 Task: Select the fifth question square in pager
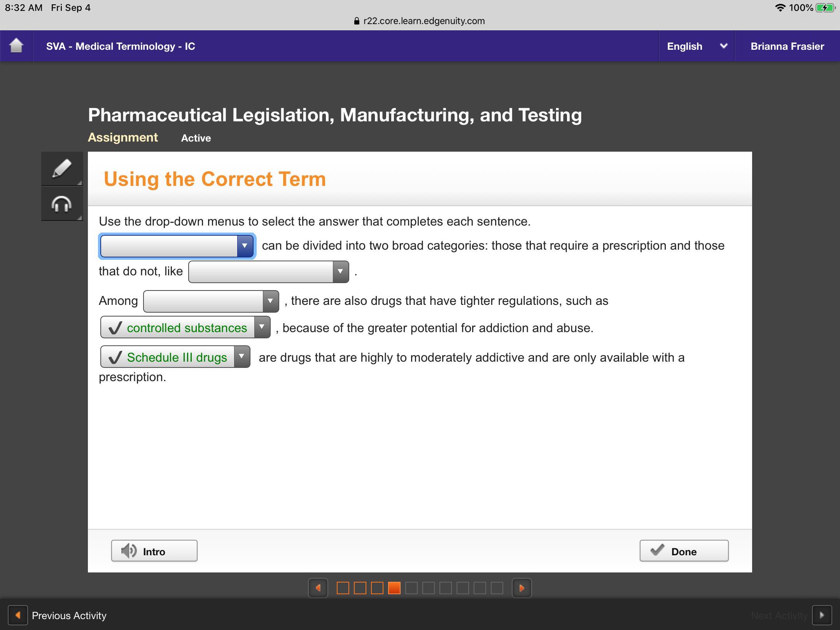[x=411, y=588]
